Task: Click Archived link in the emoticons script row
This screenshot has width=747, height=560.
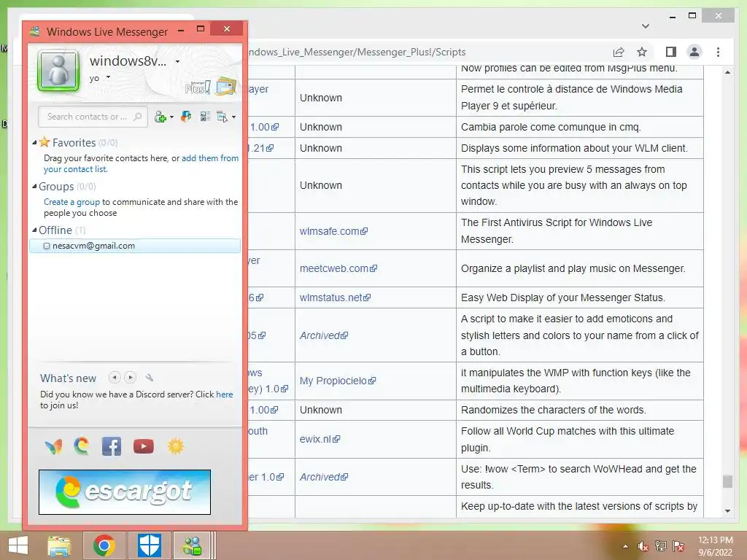Action: point(324,335)
